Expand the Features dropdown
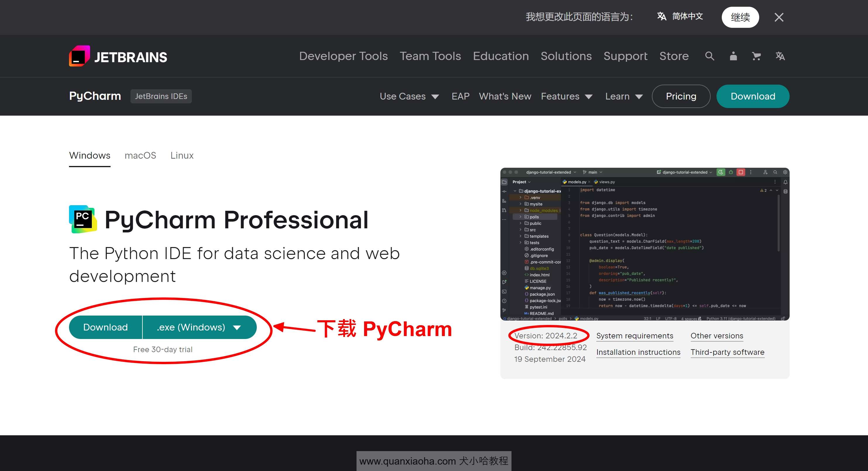This screenshot has width=868, height=471. pos(567,97)
